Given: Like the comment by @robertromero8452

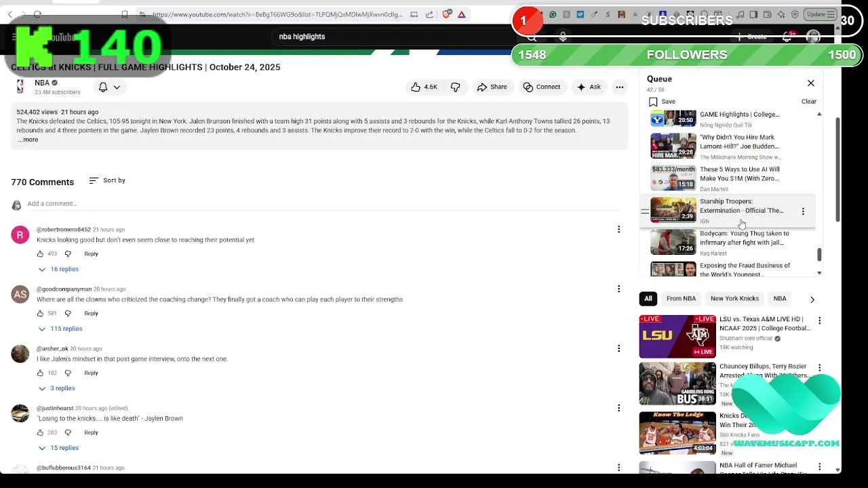Looking at the screenshot, I should [40, 253].
